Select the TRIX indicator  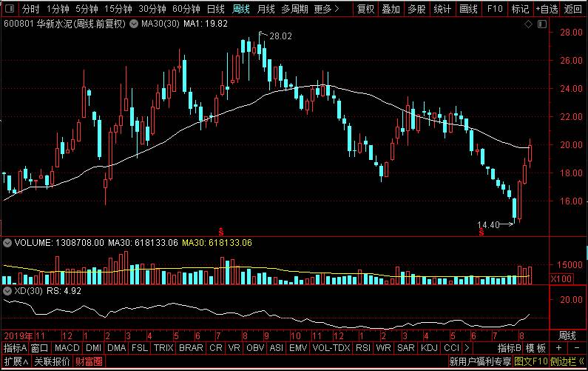163,348
